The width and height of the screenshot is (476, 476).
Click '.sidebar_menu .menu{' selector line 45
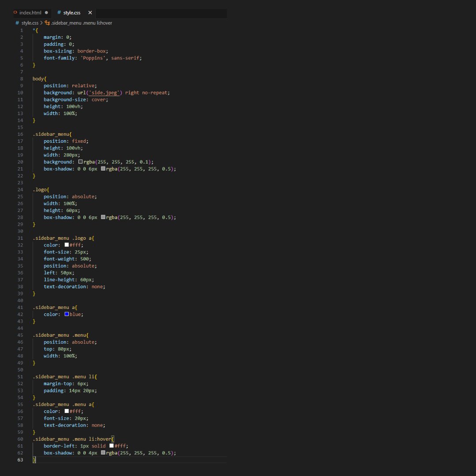pyautogui.click(x=61, y=335)
